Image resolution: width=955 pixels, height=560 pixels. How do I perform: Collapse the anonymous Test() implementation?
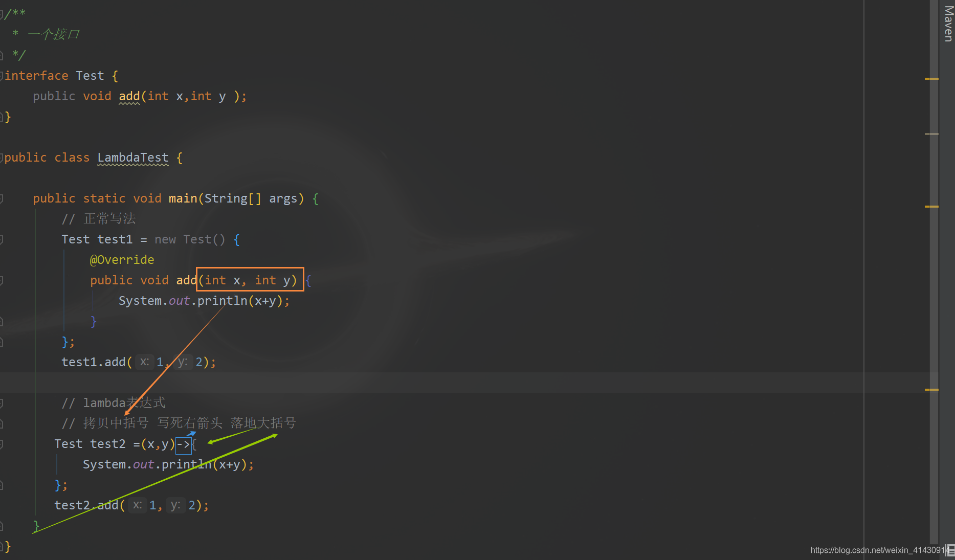pyautogui.click(x=2, y=239)
